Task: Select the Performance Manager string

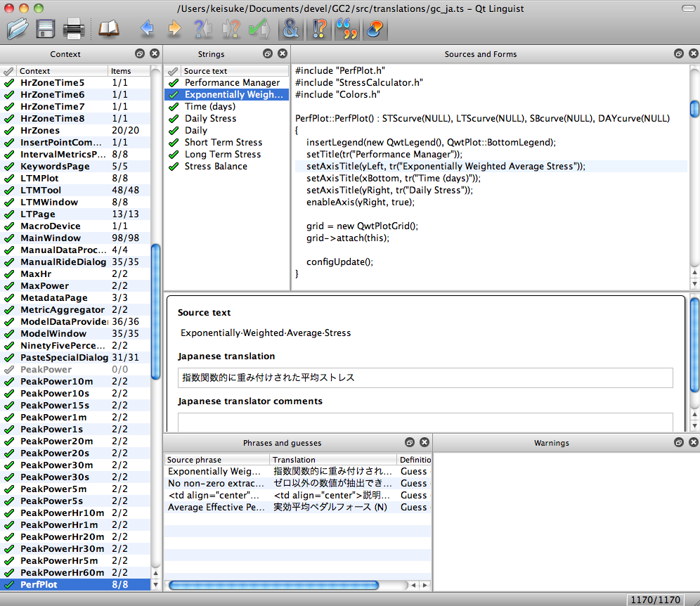Action: click(227, 83)
